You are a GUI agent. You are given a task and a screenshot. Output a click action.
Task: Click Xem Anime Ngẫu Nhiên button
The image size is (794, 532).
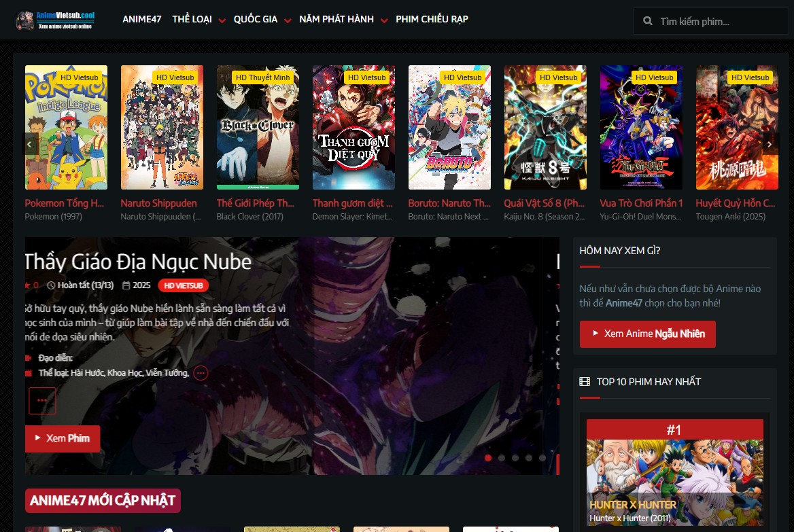pyautogui.click(x=648, y=334)
